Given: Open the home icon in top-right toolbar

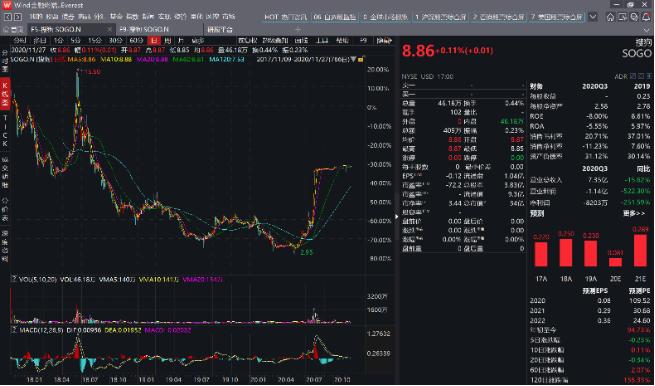Looking at the screenshot, I should pyautogui.click(x=611, y=17).
